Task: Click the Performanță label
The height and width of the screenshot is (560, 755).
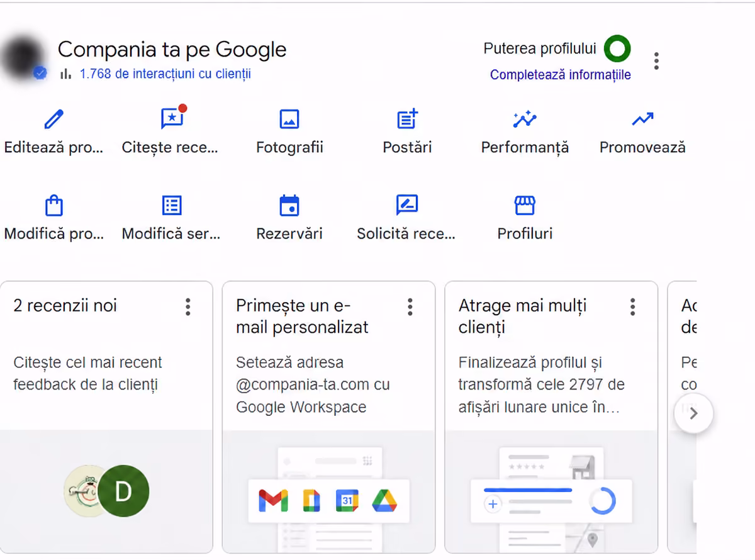Action: 525,147
